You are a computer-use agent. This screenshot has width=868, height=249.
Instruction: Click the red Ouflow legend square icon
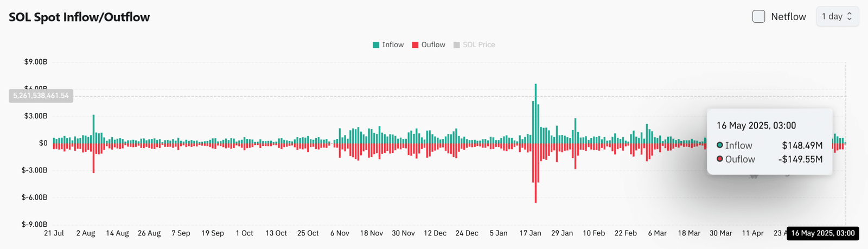point(416,45)
